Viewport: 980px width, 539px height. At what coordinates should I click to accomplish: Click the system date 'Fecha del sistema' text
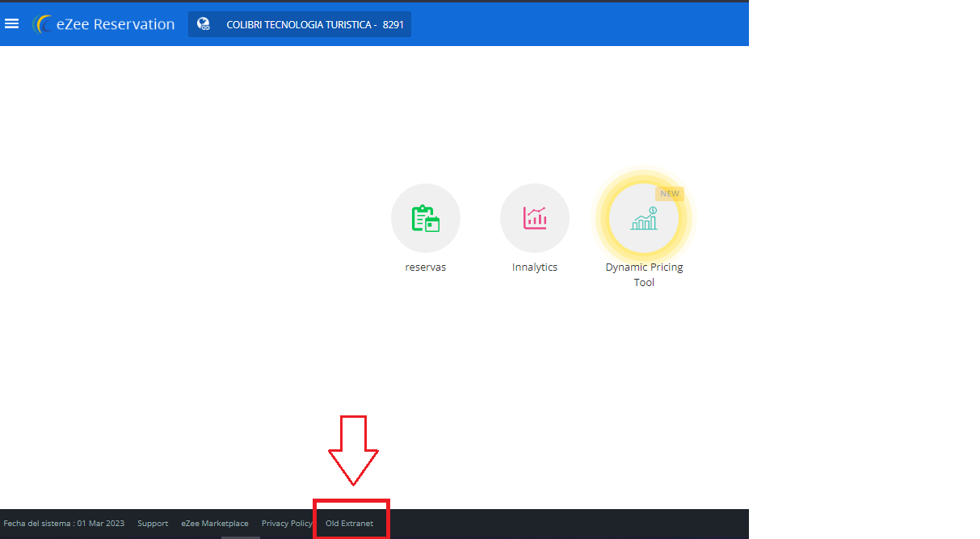coord(64,524)
